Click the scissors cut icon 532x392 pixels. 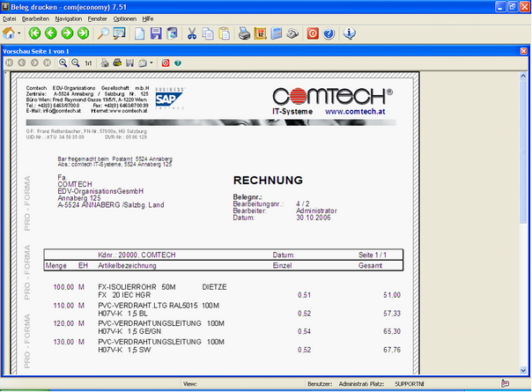tap(192, 33)
